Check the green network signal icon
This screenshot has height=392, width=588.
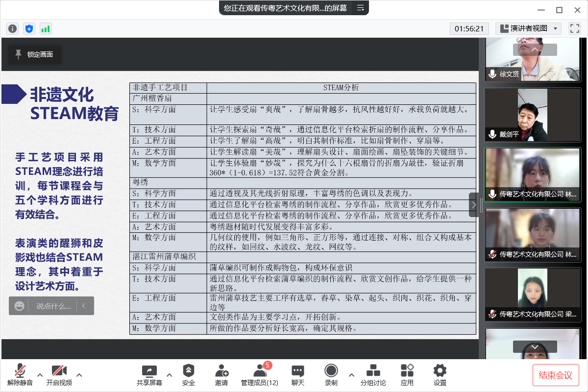[46, 28]
